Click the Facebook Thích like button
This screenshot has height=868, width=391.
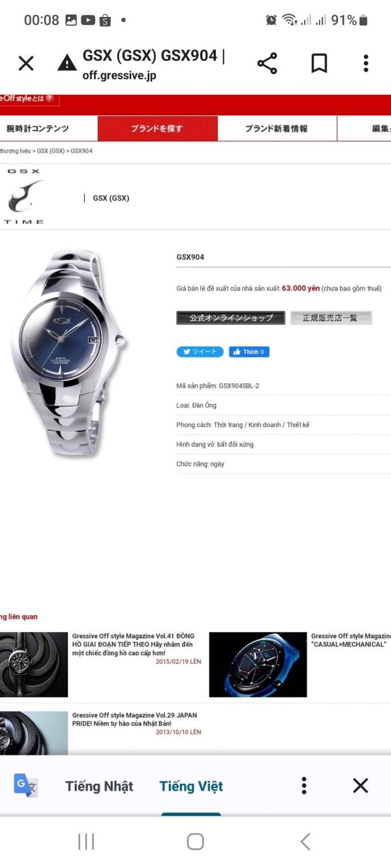(249, 352)
